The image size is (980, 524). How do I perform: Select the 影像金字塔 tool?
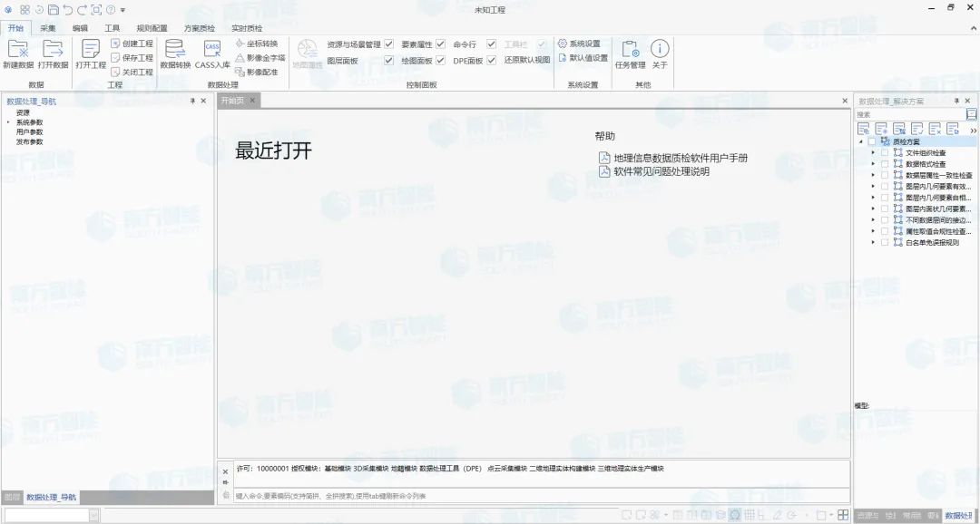tap(260, 57)
